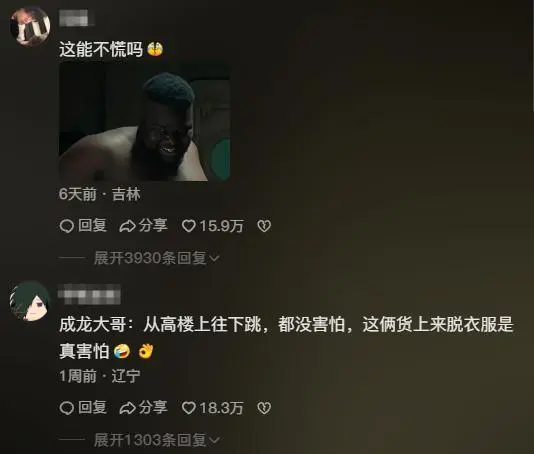Expand 1303 replies

(x=156, y=440)
